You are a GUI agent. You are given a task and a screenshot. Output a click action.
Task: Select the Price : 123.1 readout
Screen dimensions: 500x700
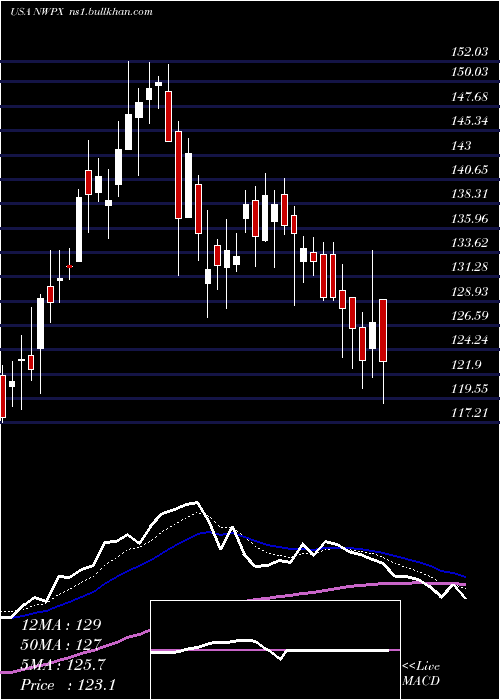click(68, 685)
